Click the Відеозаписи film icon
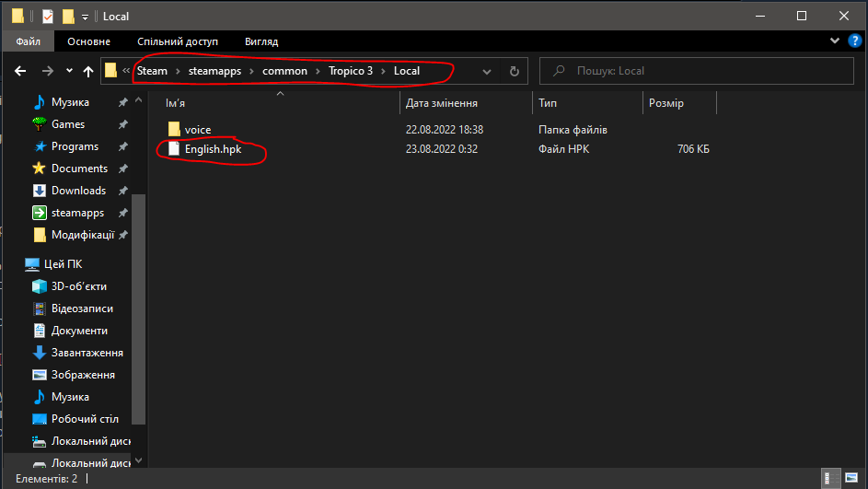Screen dimensions: 868x489 click(x=40, y=309)
